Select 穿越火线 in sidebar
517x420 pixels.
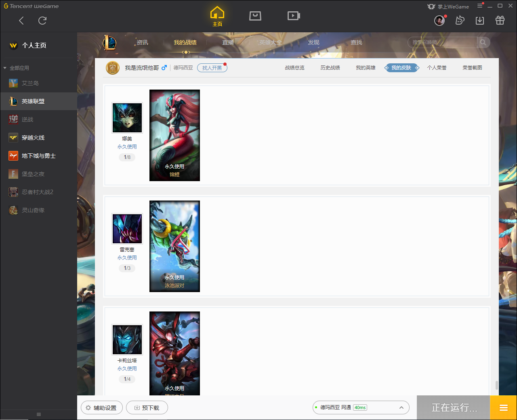pyautogui.click(x=38, y=138)
